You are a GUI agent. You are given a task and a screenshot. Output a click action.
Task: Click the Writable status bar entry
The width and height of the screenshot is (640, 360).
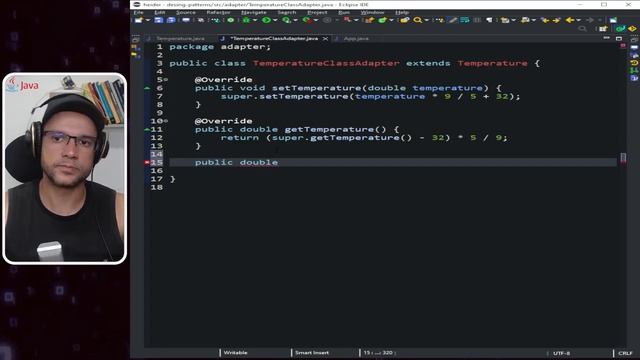236,353
